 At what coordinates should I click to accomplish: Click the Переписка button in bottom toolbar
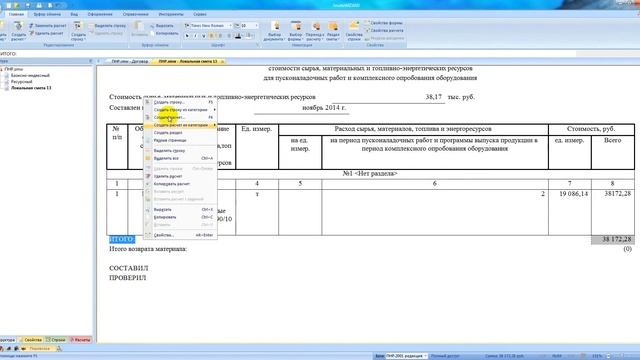pyautogui.click(x=39, y=349)
